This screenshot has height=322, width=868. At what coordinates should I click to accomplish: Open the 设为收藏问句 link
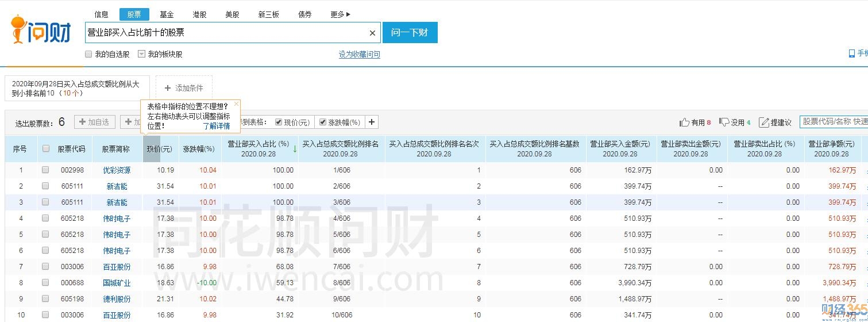pos(359,55)
